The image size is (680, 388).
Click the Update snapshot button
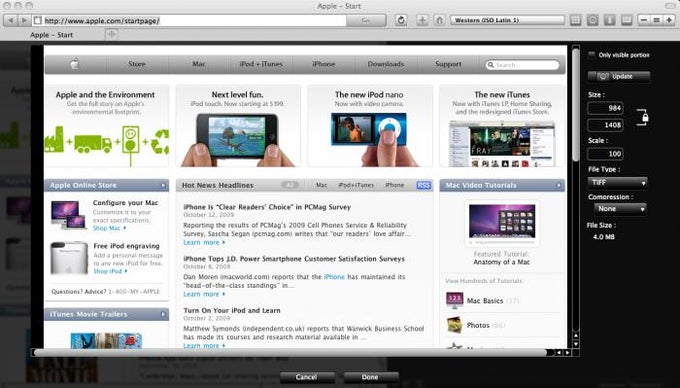tap(619, 76)
